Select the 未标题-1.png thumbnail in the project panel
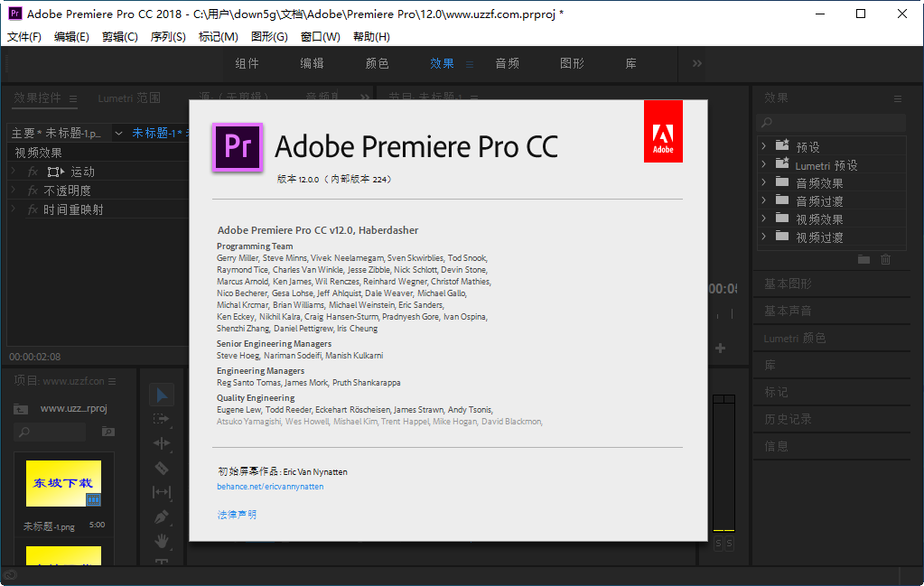The image size is (924, 586). pos(63,485)
